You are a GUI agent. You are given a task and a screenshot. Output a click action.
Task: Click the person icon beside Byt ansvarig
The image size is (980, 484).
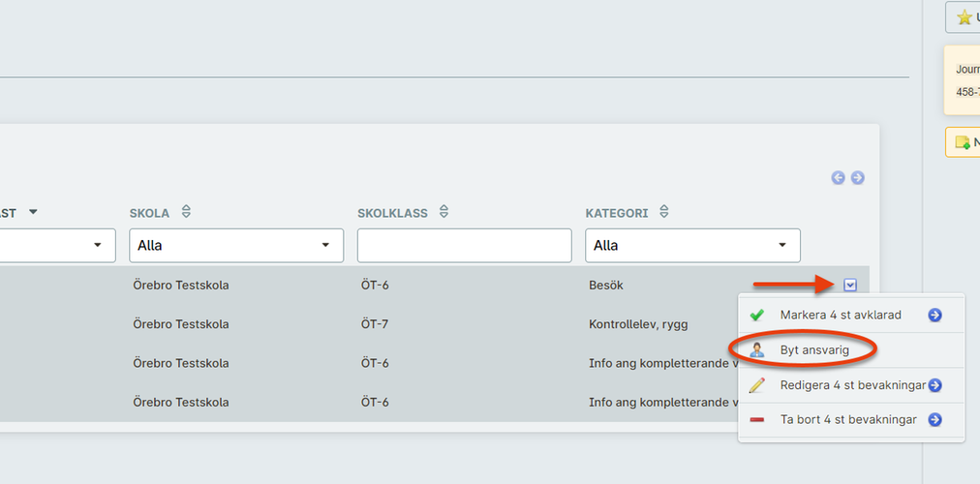click(x=757, y=350)
